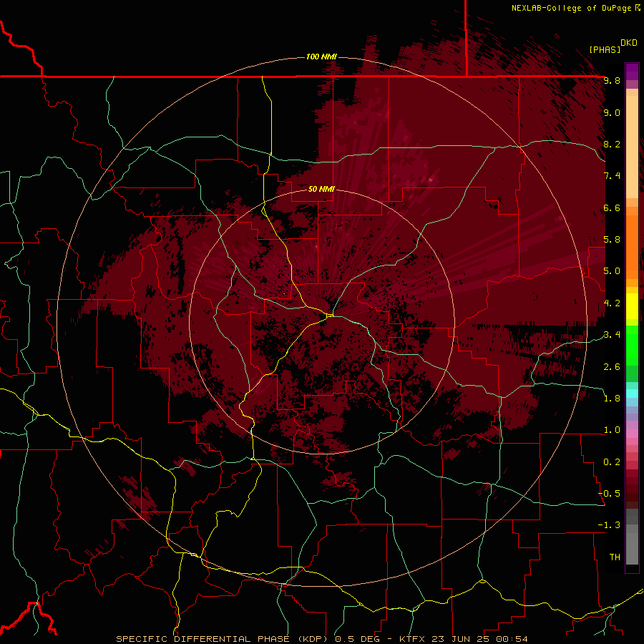Click the TH label at legend bottom

point(615,557)
